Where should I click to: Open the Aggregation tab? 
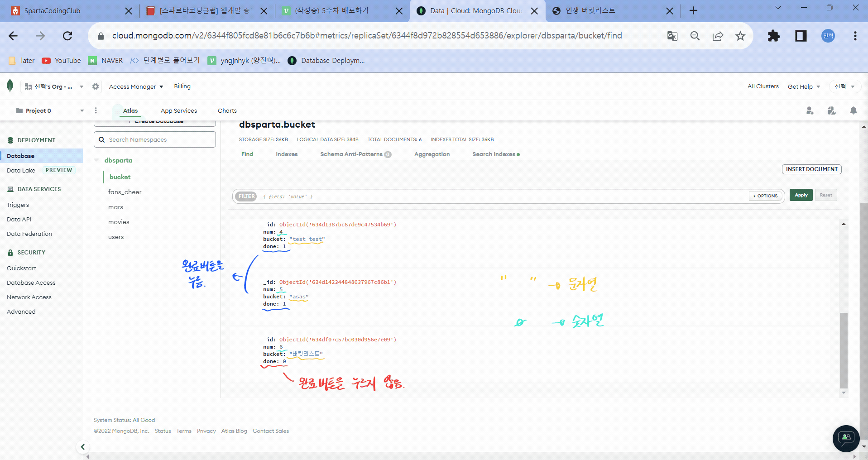(432, 154)
